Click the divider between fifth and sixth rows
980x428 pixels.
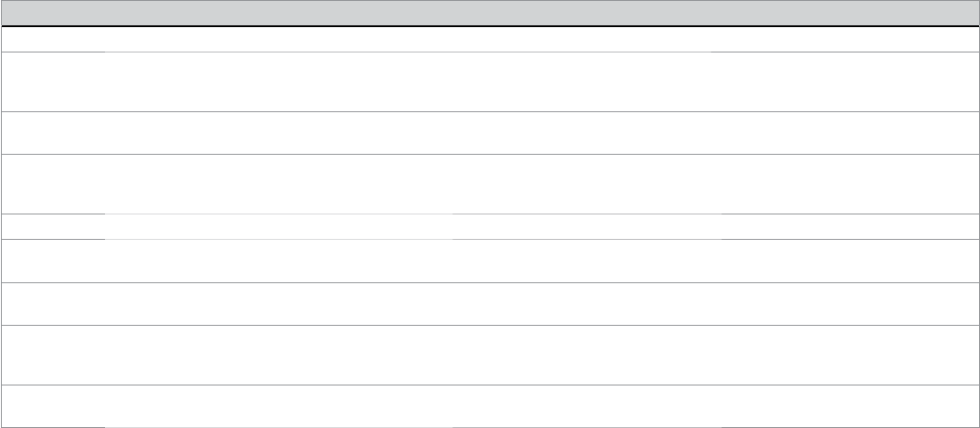490,239
